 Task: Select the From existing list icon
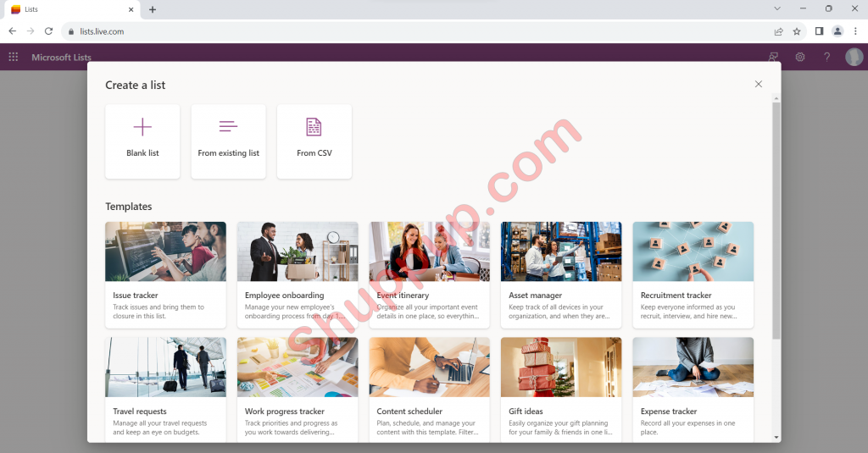[x=228, y=127]
